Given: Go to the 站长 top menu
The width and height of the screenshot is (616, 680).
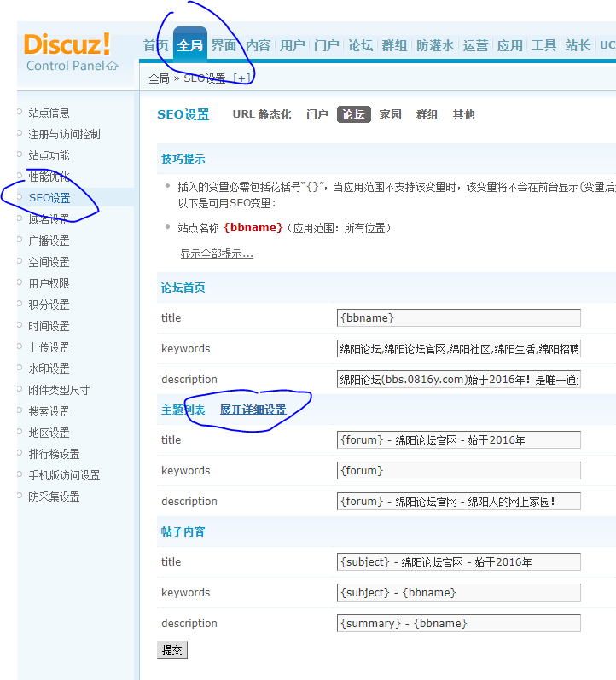Looking at the screenshot, I should coord(578,45).
